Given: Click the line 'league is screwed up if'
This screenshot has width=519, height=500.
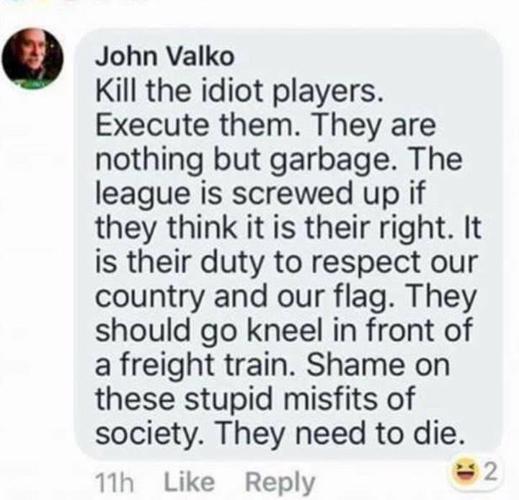Looking at the screenshot, I should [261, 195].
